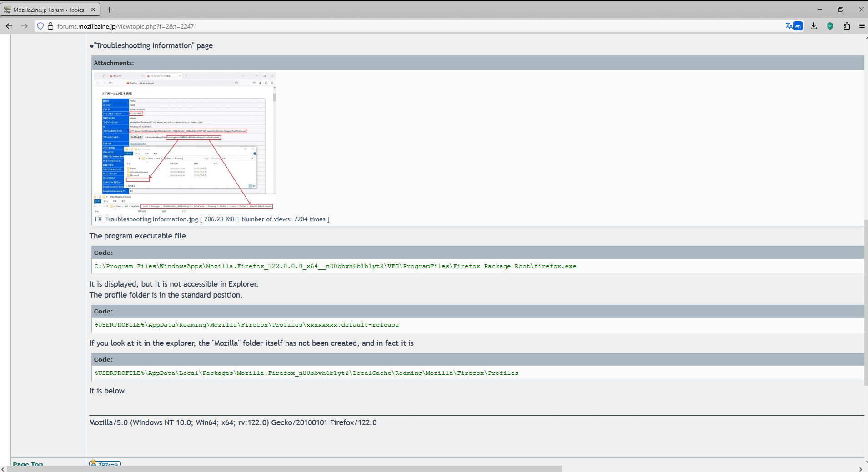Click the green shield extension icon
868x472 pixels.
click(x=830, y=26)
